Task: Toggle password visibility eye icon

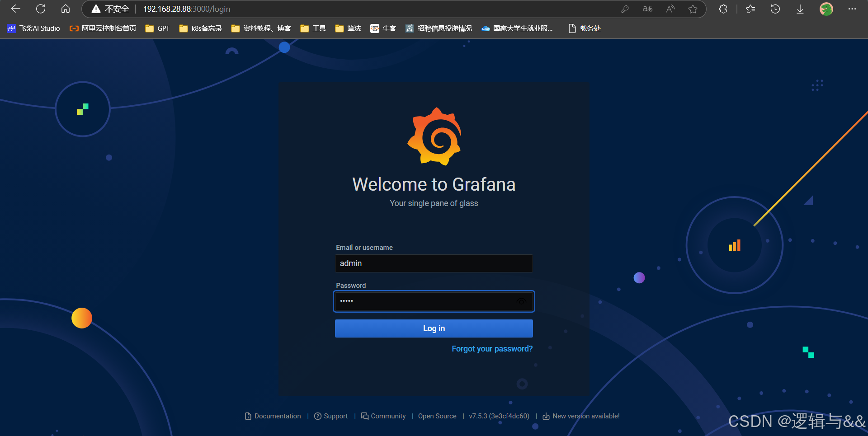Action: (521, 301)
